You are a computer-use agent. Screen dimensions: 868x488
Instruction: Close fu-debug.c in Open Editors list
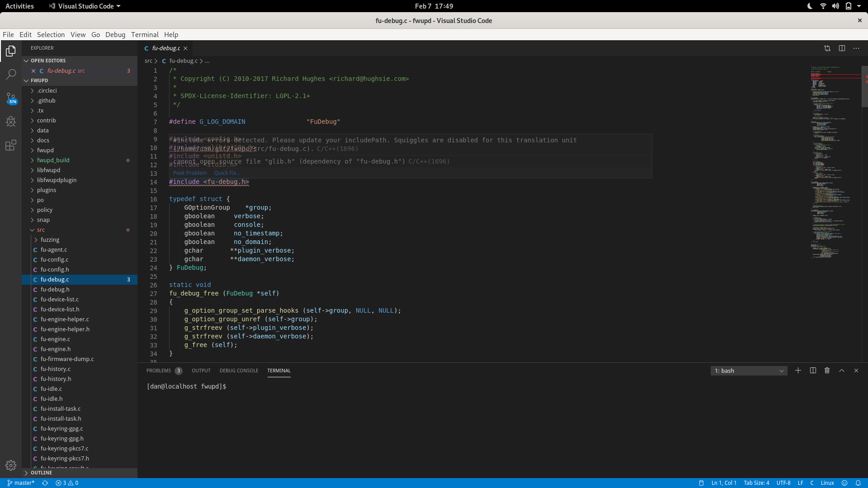click(33, 71)
